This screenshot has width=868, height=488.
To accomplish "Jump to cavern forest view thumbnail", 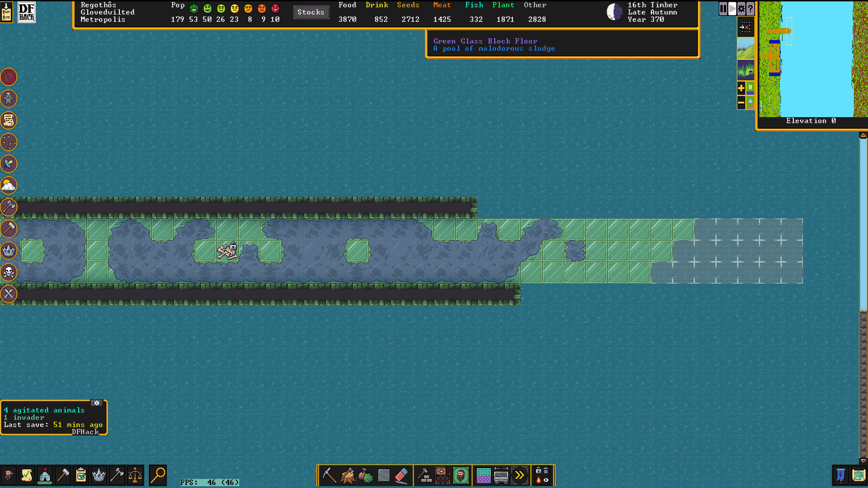I will coord(745,70).
